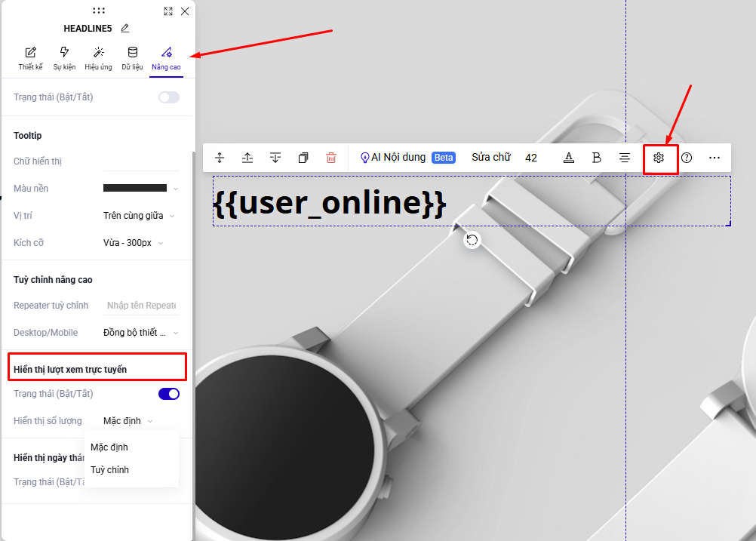Image resolution: width=756 pixels, height=541 pixels.
Task: Open settings gear in floating toolbar
Action: (x=659, y=158)
